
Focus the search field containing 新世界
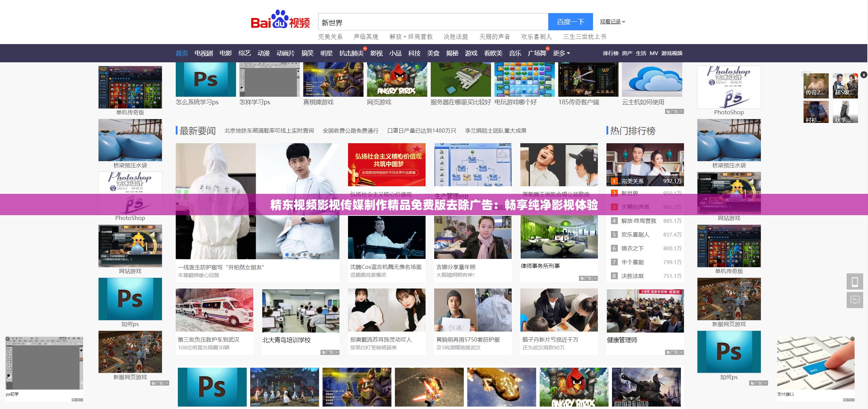click(433, 22)
